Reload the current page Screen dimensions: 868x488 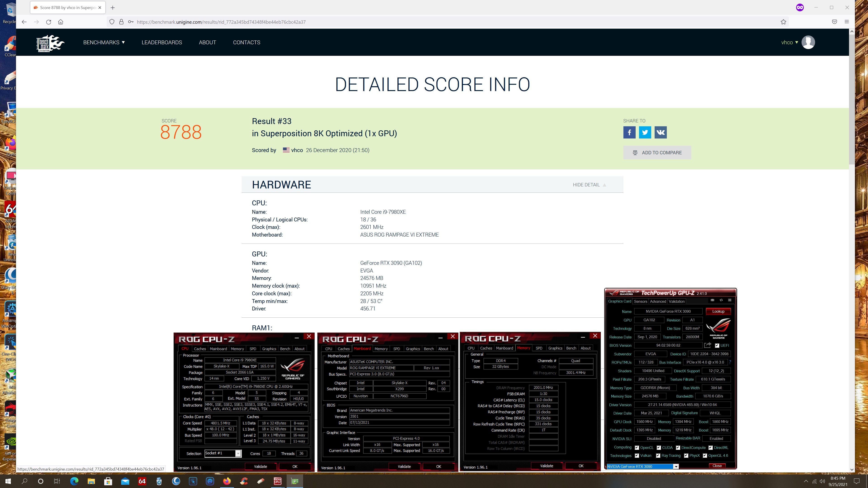[x=49, y=22]
